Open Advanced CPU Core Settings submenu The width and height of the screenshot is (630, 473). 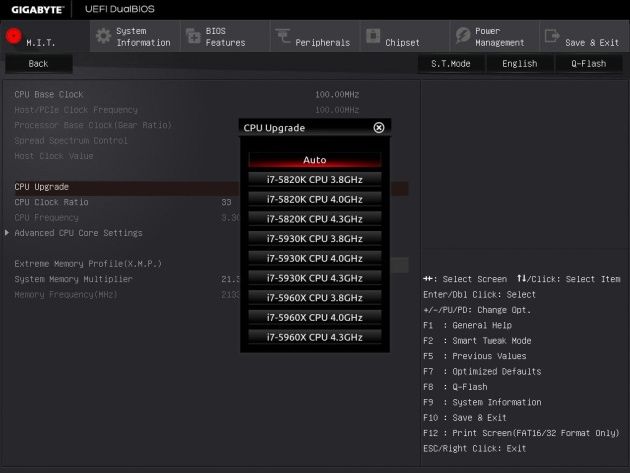click(x=78, y=233)
